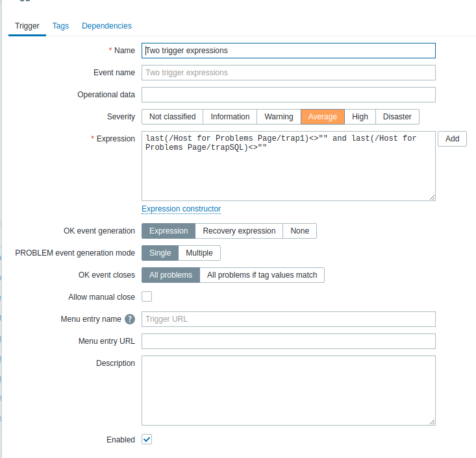Open the Dependencies tab
Image resolution: width=476 pixels, height=458 pixels.
[x=106, y=26]
